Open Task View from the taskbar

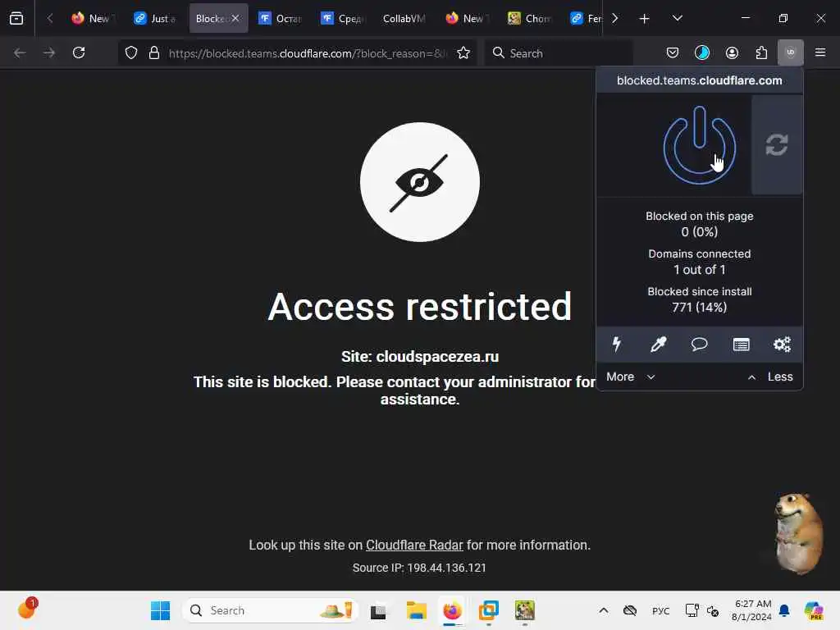click(378, 610)
